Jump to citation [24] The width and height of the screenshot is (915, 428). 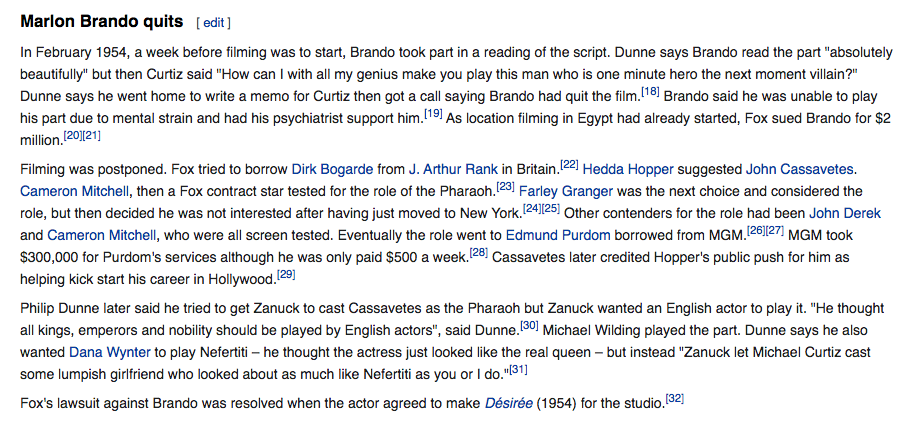(x=532, y=209)
